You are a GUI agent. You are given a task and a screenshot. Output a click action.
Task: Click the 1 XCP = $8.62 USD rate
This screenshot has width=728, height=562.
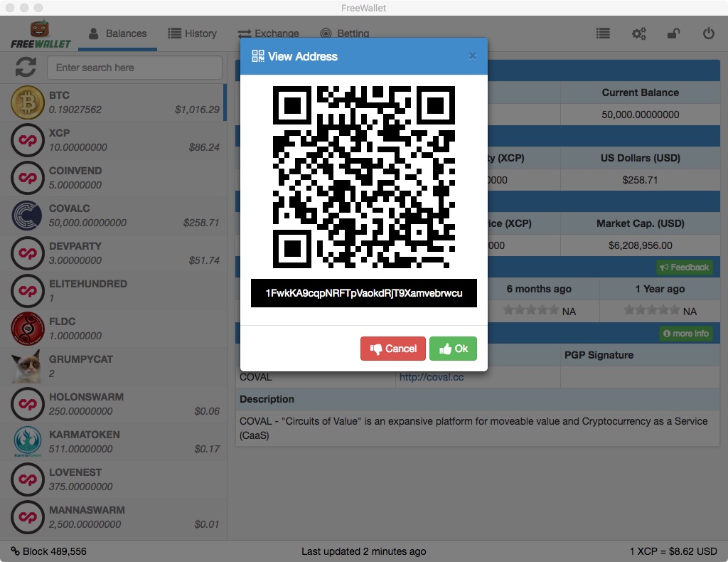click(x=673, y=551)
